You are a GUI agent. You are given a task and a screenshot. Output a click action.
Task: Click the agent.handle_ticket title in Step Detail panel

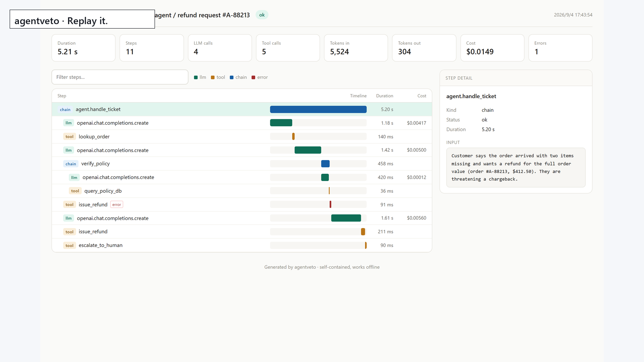coord(471,96)
